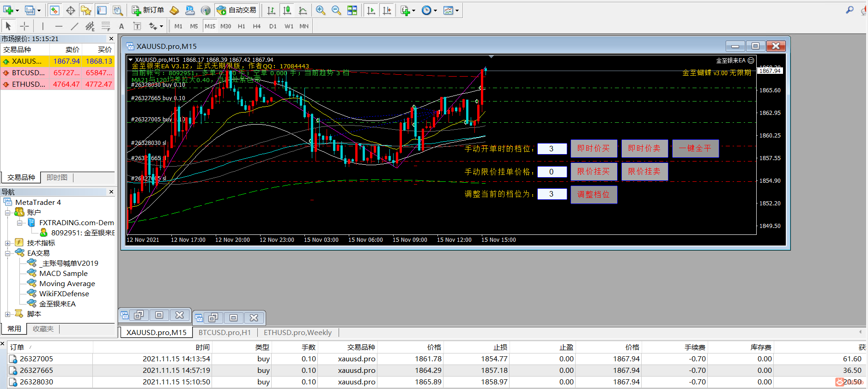Select the cursor arrow tool

point(8,26)
